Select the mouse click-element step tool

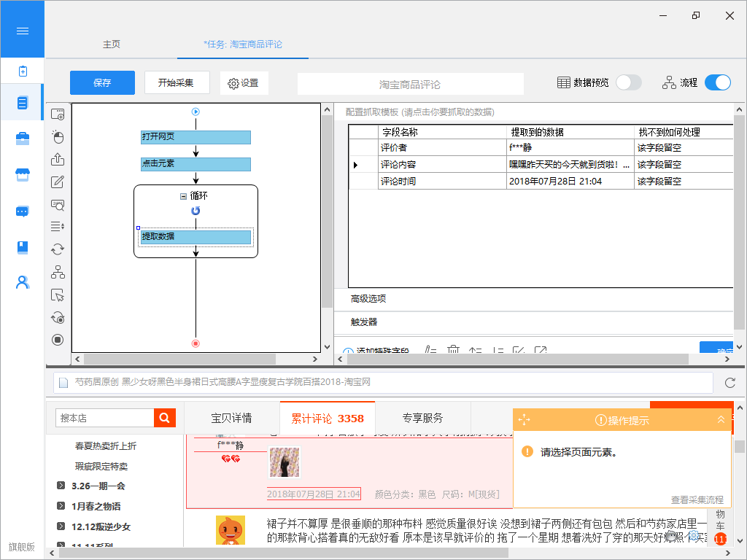pyautogui.click(x=58, y=137)
